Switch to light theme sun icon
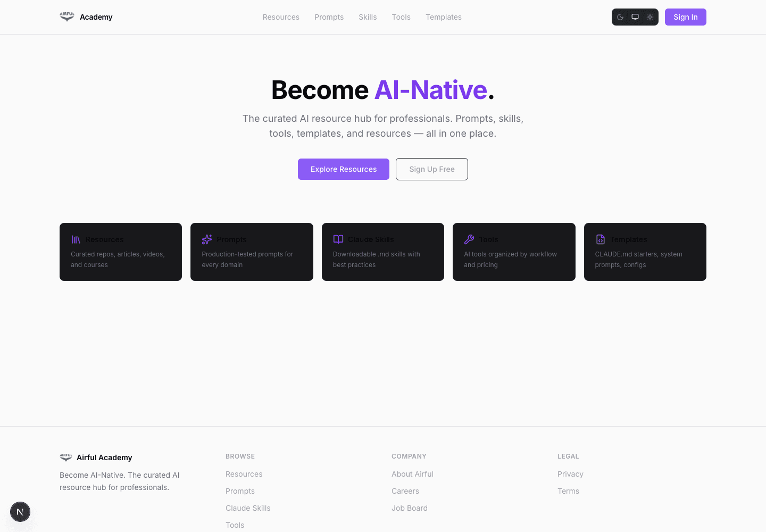Screen dimensions: 766x532 tap(650, 17)
